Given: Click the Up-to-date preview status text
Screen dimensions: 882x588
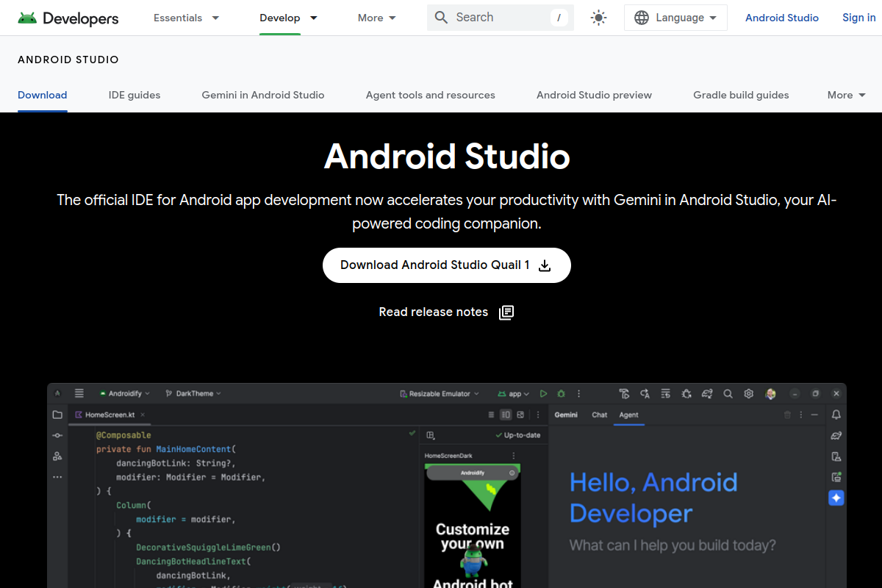Looking at the screenshot, I should click(x=523, y=435).
